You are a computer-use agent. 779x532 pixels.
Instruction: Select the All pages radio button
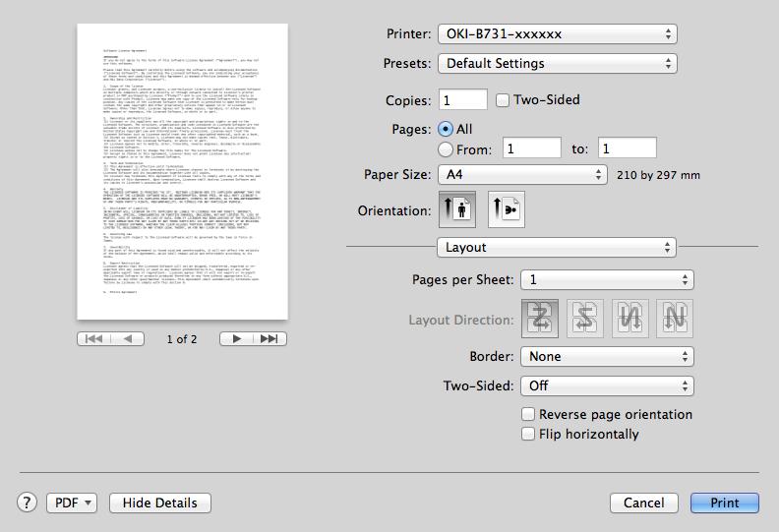(446, 129)
